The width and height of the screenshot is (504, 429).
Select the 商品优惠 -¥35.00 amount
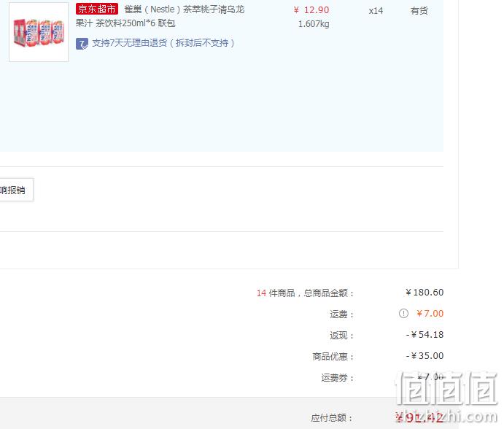(424, 356)
